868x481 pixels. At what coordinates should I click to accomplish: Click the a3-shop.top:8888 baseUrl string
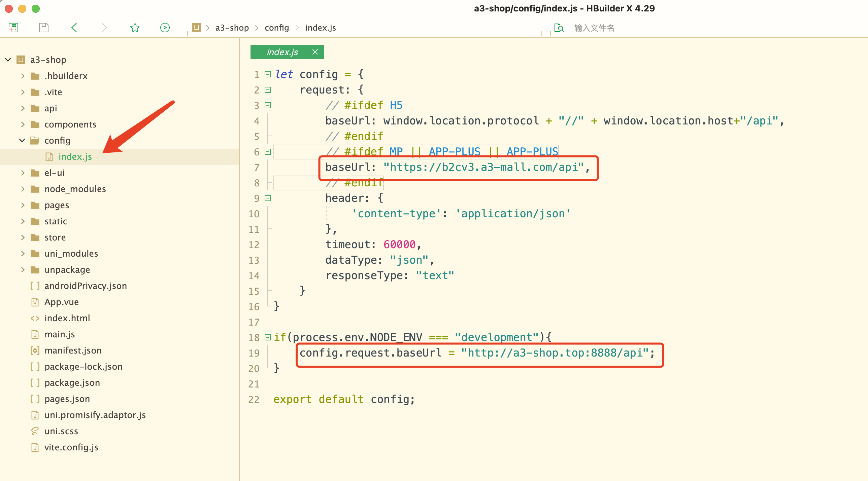tap(555, 353)
